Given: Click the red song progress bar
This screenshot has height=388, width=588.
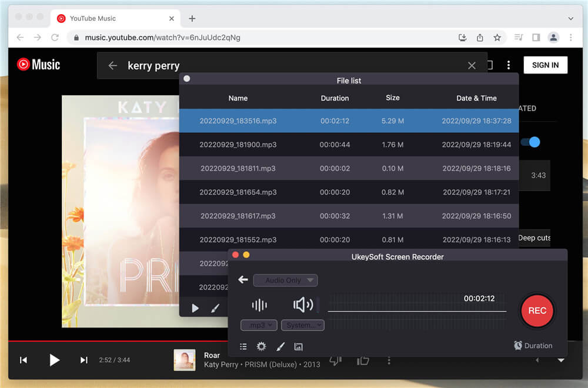Looking at the screenshot, I should pyautogui.click(x=118, y=341).
